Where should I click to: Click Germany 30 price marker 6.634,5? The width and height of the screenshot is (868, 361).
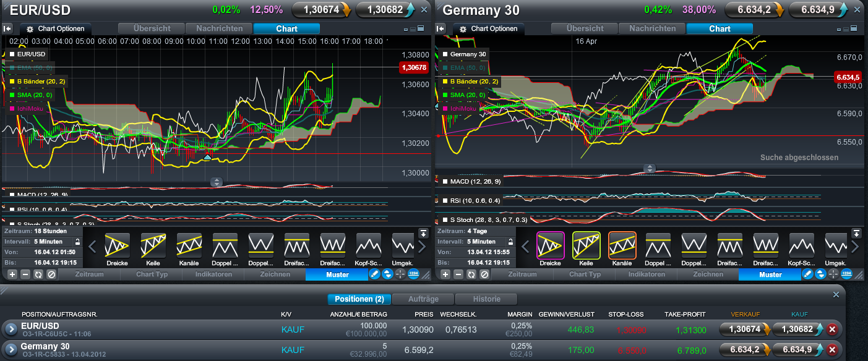coord(848,77)
